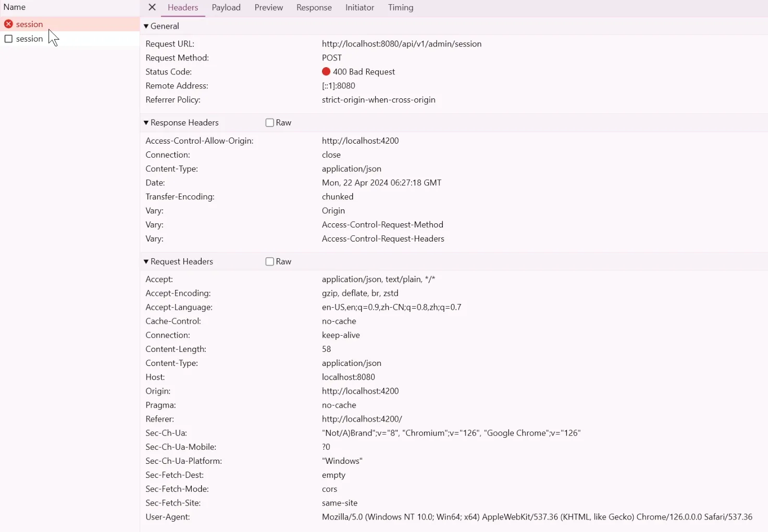The height and width of the screenshot is (532, 768).
Task: Open the Headers tab
Action: (183, 7)
